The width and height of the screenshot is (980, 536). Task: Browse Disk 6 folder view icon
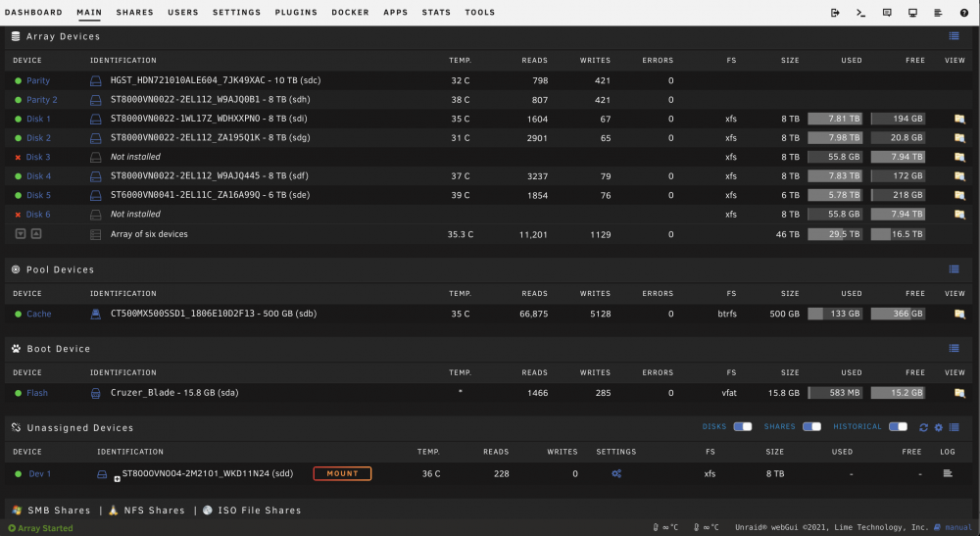point(959,215)
